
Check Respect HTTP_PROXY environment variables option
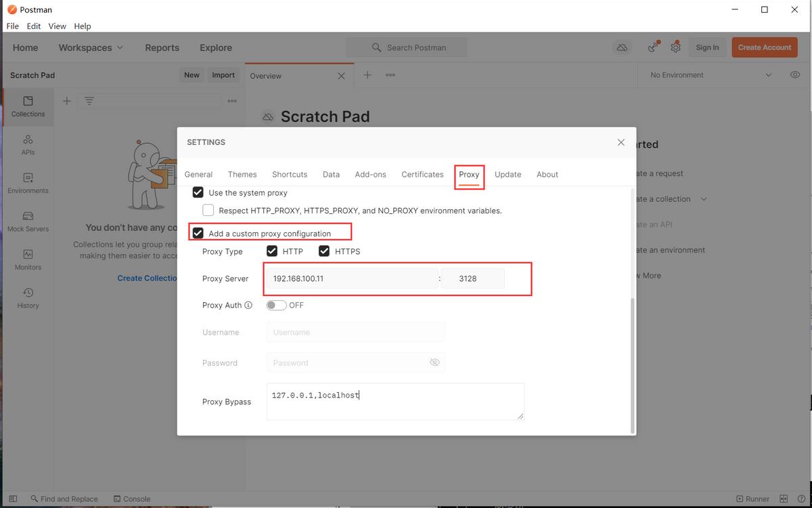[x=208, y=211]
